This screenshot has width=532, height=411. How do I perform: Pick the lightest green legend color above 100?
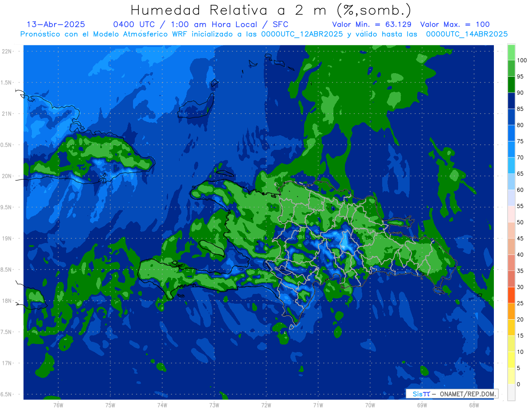pyautogui.click(x=511, y=52)
